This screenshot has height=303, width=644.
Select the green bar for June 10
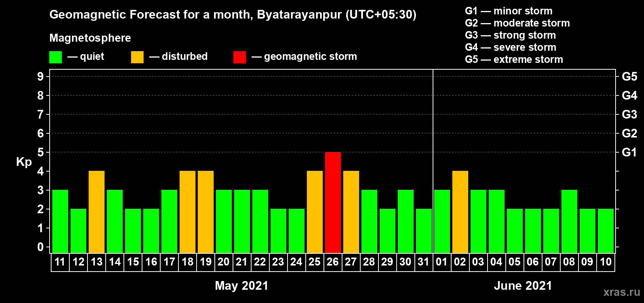pos(606,231)
